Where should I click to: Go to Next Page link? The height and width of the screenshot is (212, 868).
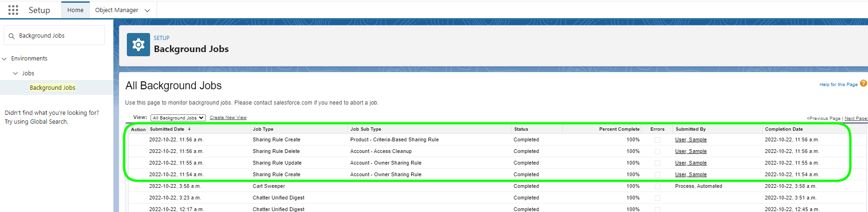tap(856, 119)
